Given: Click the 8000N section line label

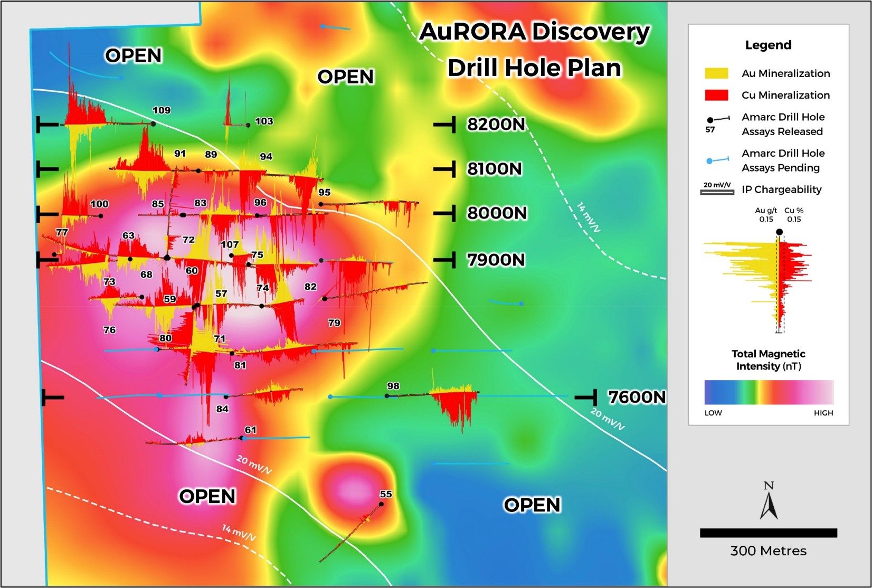Looking at the screenshot, I should pos(497,213).
